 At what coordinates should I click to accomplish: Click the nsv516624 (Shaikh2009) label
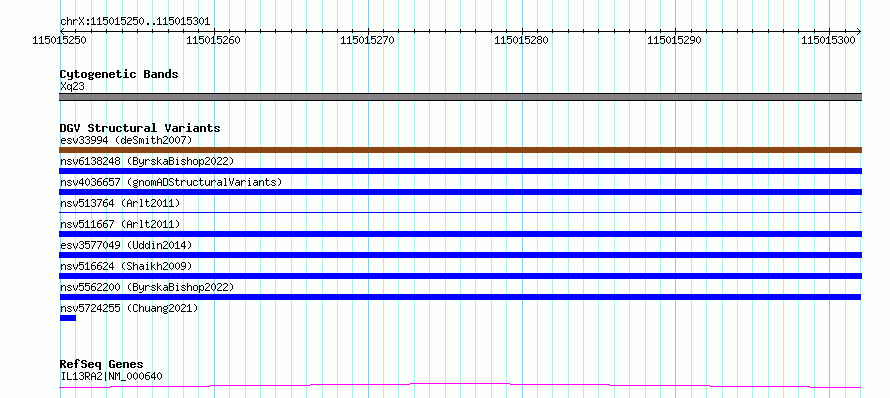click(126, 266)
